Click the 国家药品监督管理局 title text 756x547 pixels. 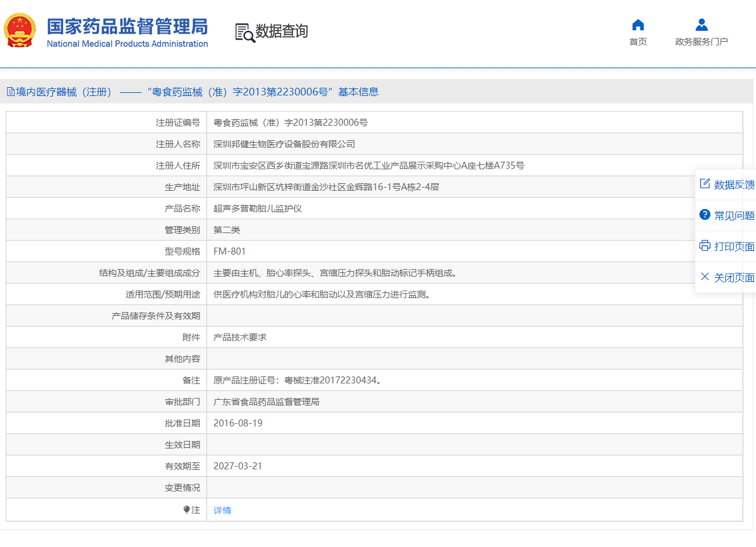(128, 27)
